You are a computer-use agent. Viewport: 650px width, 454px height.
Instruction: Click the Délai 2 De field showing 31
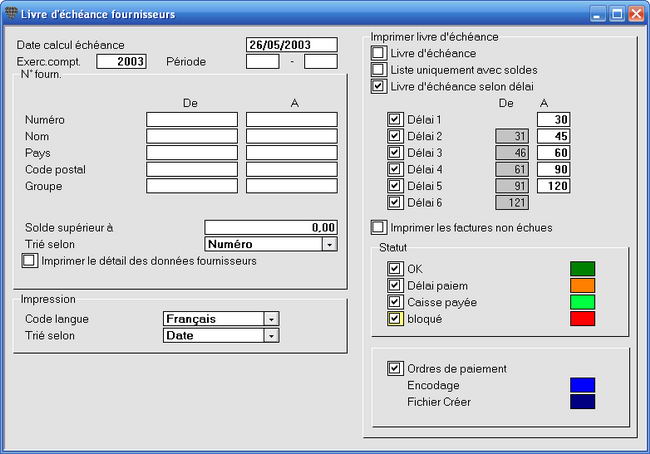coord(512,136)
